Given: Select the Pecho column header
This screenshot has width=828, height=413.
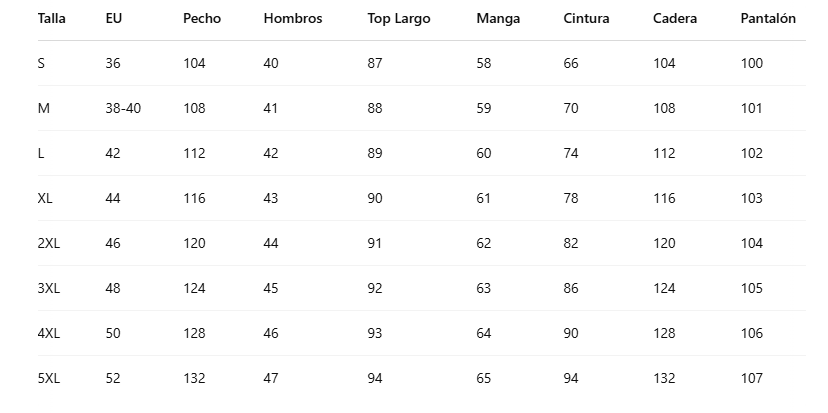Looking at the screenshot, I should click(x=202, y=19).
